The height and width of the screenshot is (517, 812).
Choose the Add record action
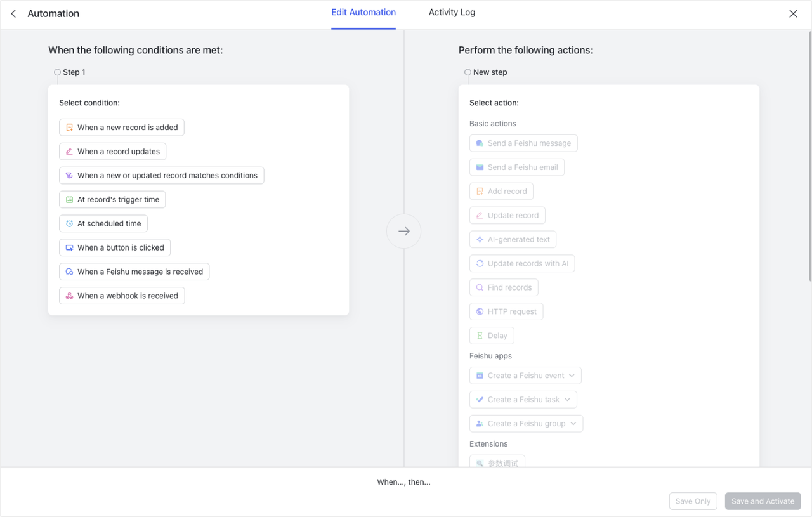[501, 192]
